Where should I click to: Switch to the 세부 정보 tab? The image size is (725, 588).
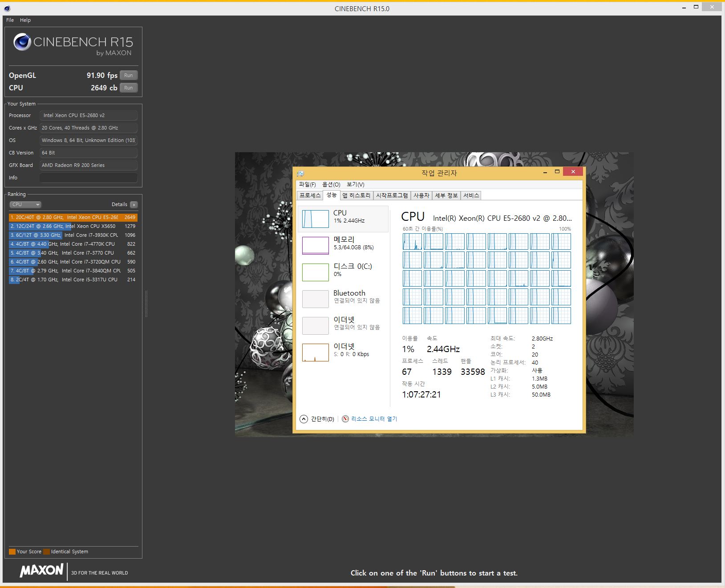[446, 195]
